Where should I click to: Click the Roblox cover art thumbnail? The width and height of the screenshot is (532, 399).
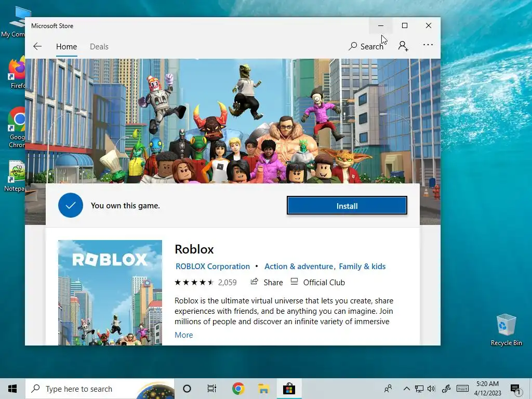[x=110, y=292]
